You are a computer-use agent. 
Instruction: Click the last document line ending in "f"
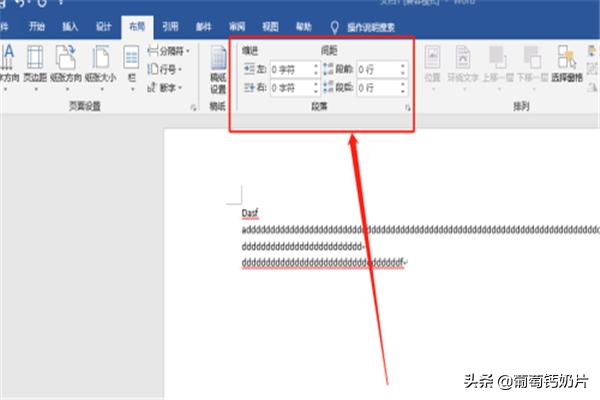tap(324, 263)
